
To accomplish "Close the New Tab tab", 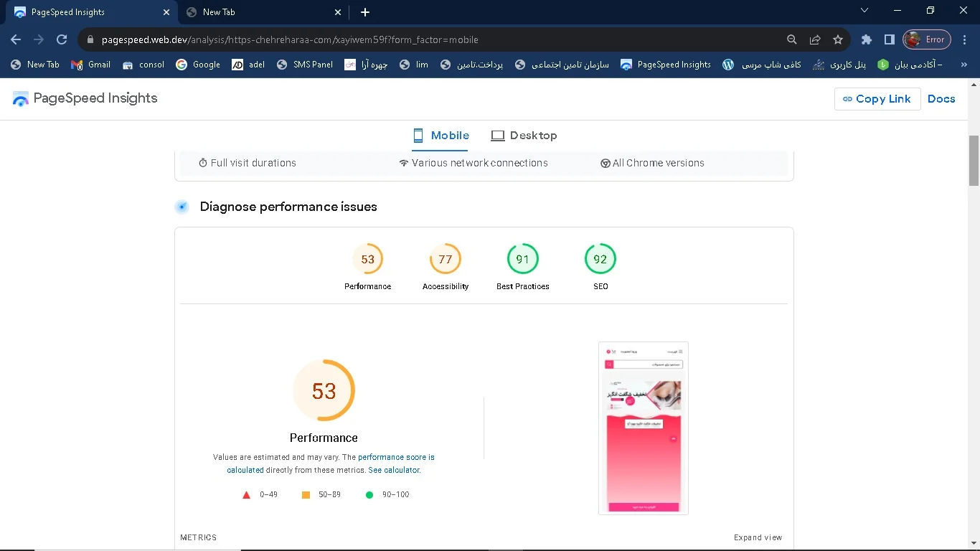I will point(338,12).
